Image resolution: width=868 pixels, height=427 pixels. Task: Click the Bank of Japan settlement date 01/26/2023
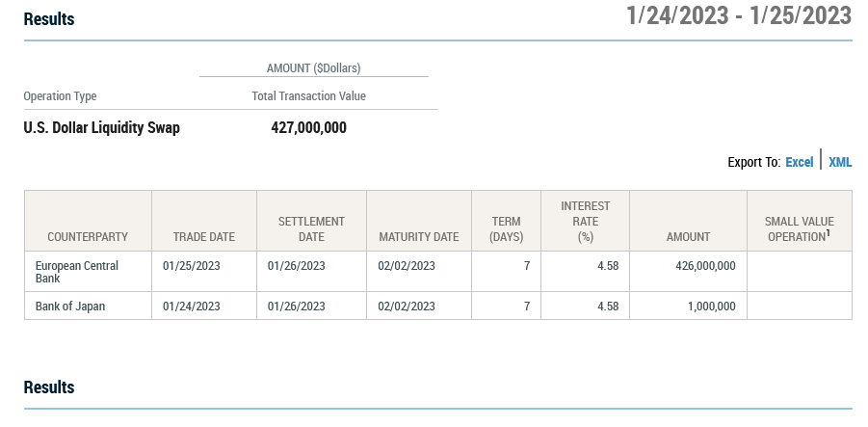click(x=296, y=307)
